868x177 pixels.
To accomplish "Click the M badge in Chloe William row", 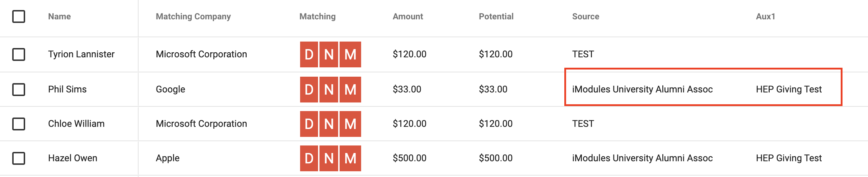I will (350, 124).
